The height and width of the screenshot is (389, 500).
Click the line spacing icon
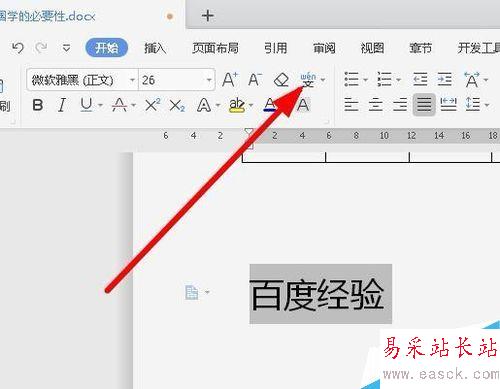coord(473,104)
